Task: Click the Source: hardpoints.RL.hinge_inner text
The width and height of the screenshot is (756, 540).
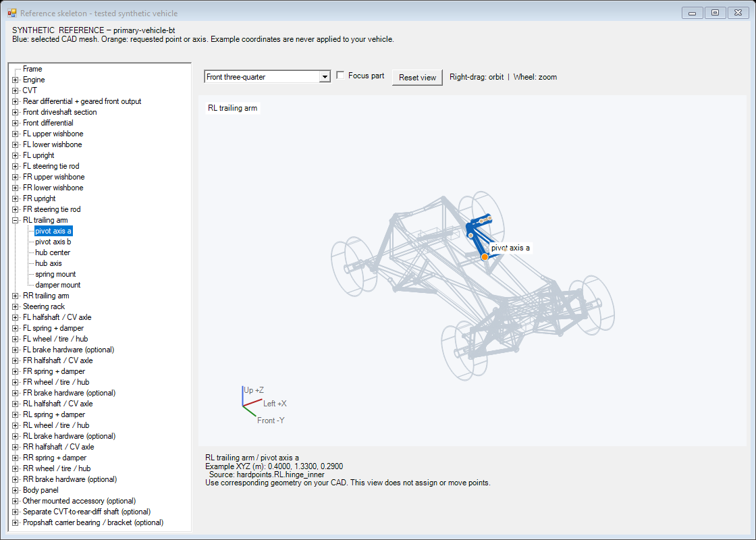Action: [x=267, y=475]
